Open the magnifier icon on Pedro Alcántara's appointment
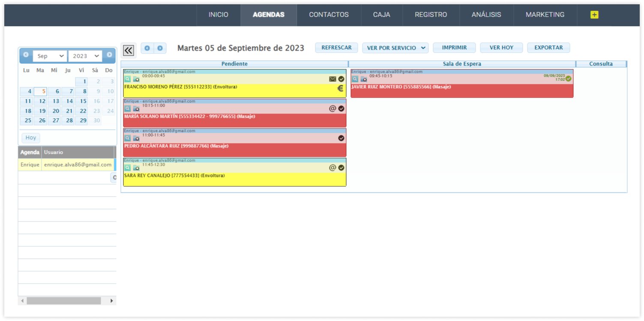The image size is (644, 321). pyautogui.click(x=127, y=138)
